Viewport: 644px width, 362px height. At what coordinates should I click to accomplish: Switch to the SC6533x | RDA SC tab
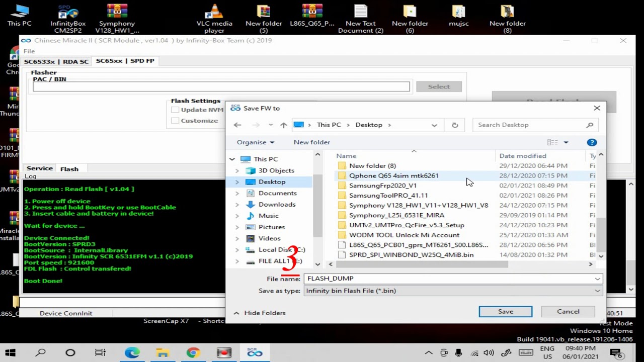point(56,61)
